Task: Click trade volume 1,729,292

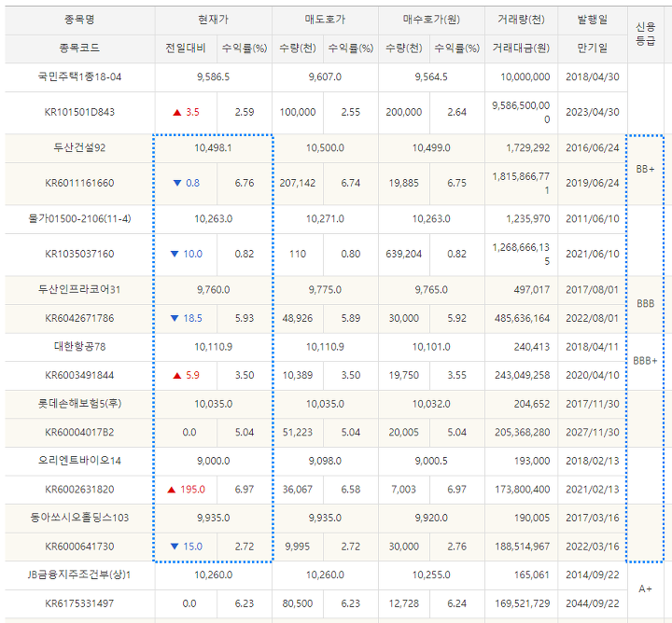Action: pyautogui.click(x=528, y=147)
